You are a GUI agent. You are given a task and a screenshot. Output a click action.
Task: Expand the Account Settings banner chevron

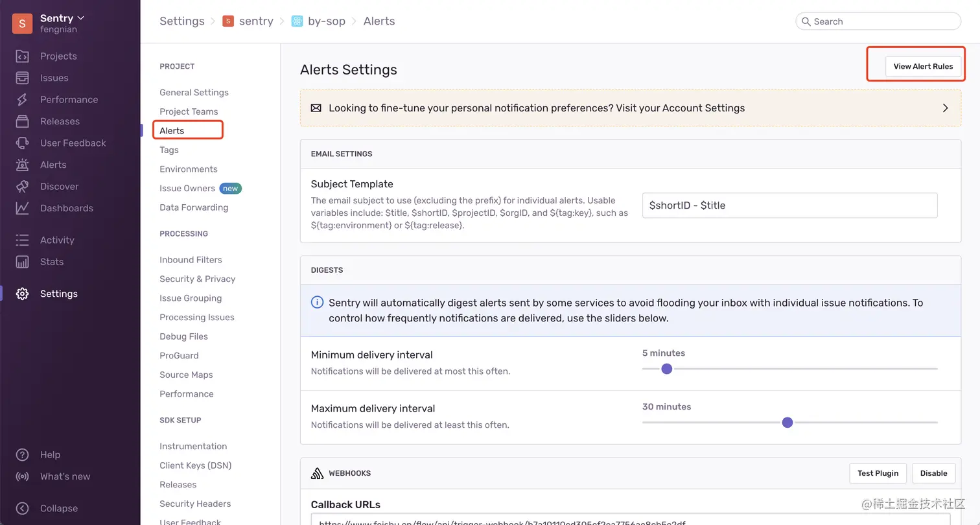945,108
